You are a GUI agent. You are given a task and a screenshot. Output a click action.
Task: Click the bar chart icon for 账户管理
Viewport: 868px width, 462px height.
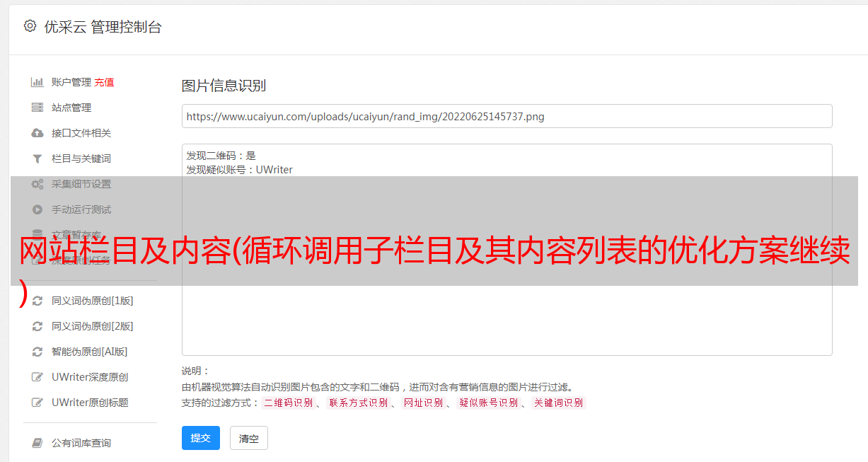pos(37,82)
